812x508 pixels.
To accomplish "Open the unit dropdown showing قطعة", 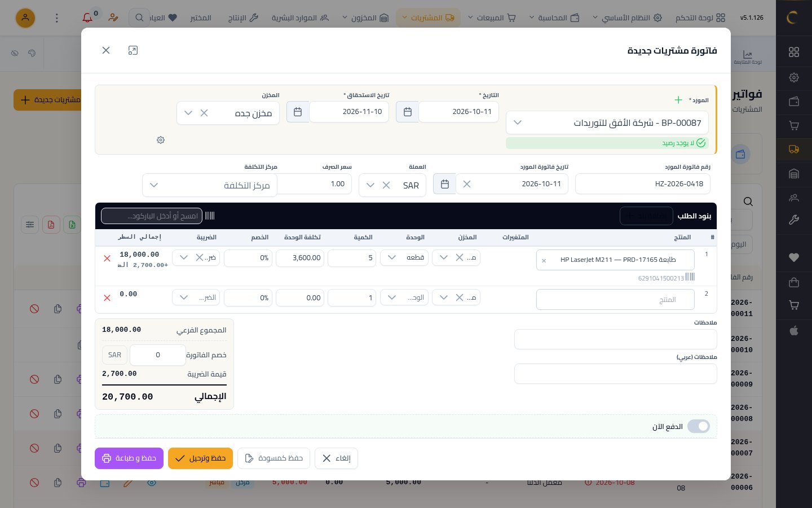I will click(404, 258).
